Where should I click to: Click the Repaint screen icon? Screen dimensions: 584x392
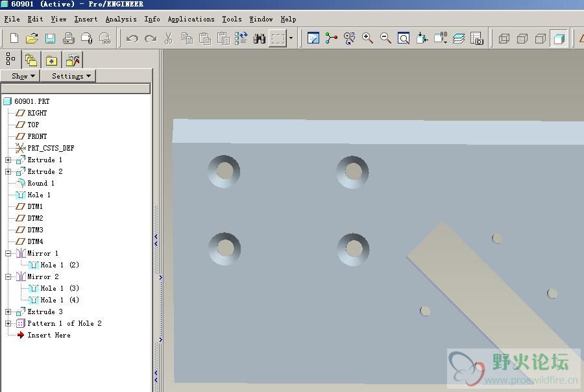click(x=313, y=38)
